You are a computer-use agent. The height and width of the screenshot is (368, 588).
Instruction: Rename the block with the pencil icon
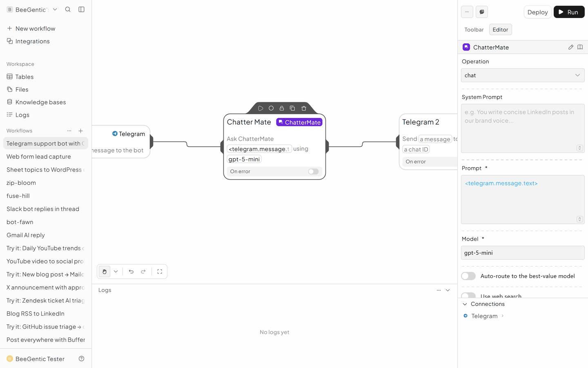(571, 47)
